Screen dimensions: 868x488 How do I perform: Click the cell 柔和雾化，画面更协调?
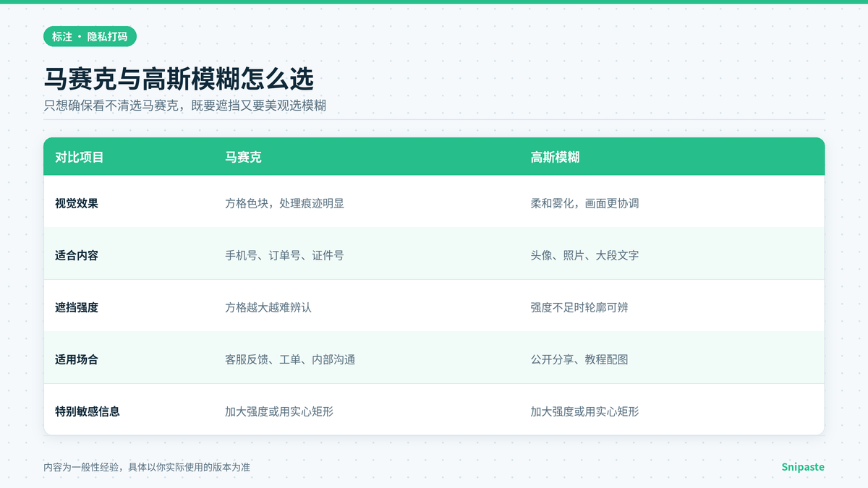(584, 203)
